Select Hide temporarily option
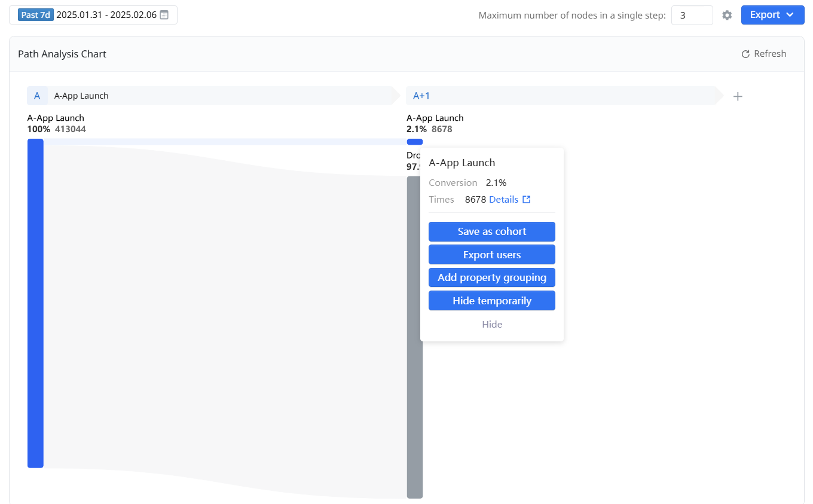813x504 pixels. click(491, 301)
